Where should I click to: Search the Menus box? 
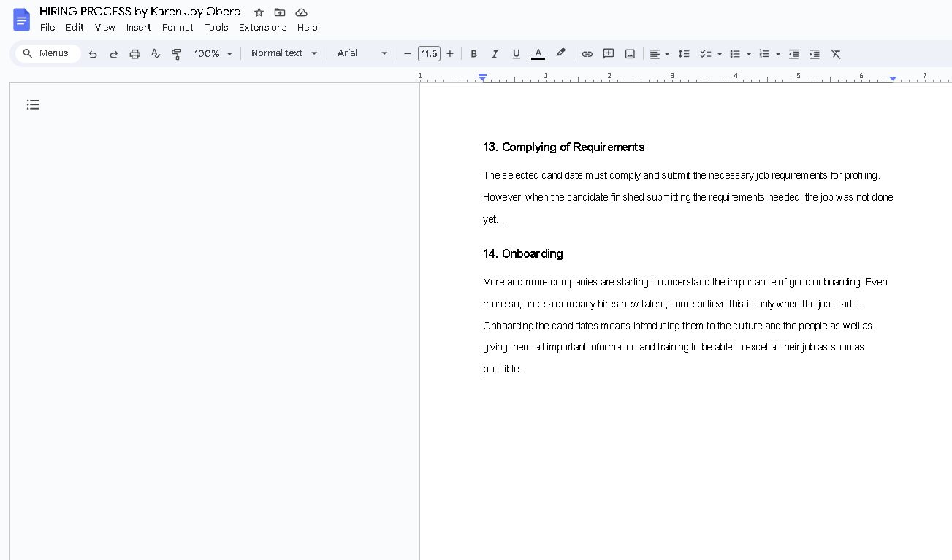48,53
